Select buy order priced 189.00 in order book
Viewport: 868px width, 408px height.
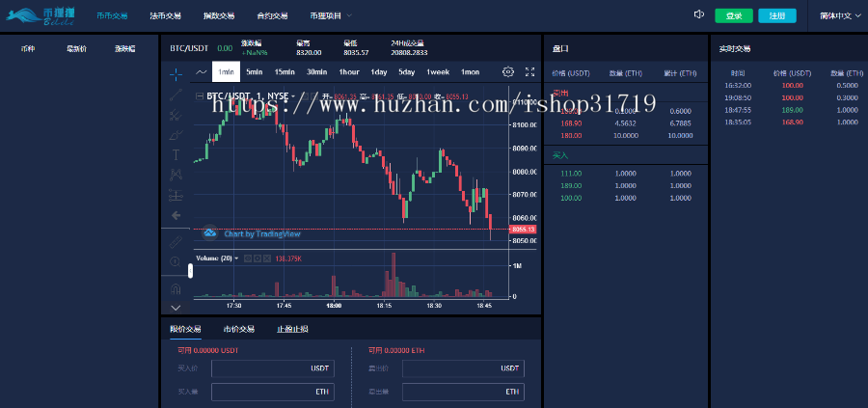point(626,185)
